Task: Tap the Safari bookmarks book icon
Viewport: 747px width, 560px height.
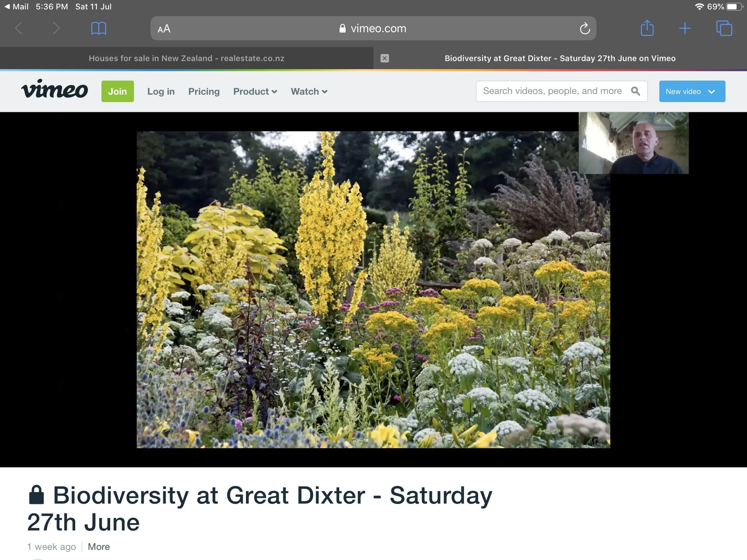Action: pyautogui.click(x=99, y=28)
